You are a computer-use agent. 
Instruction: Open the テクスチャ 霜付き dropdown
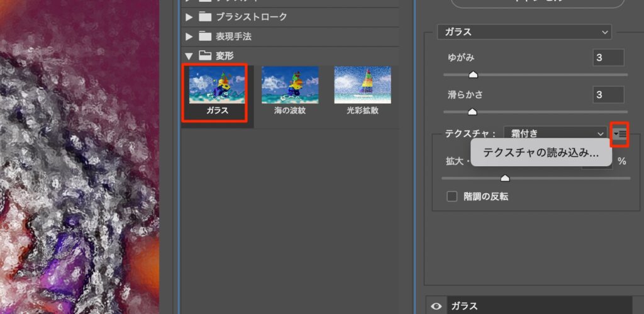tap(555, 133)
